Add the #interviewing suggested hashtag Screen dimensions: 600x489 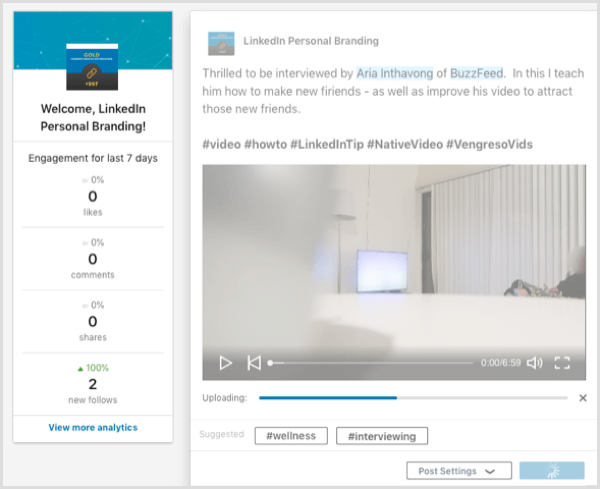point(382,436)
